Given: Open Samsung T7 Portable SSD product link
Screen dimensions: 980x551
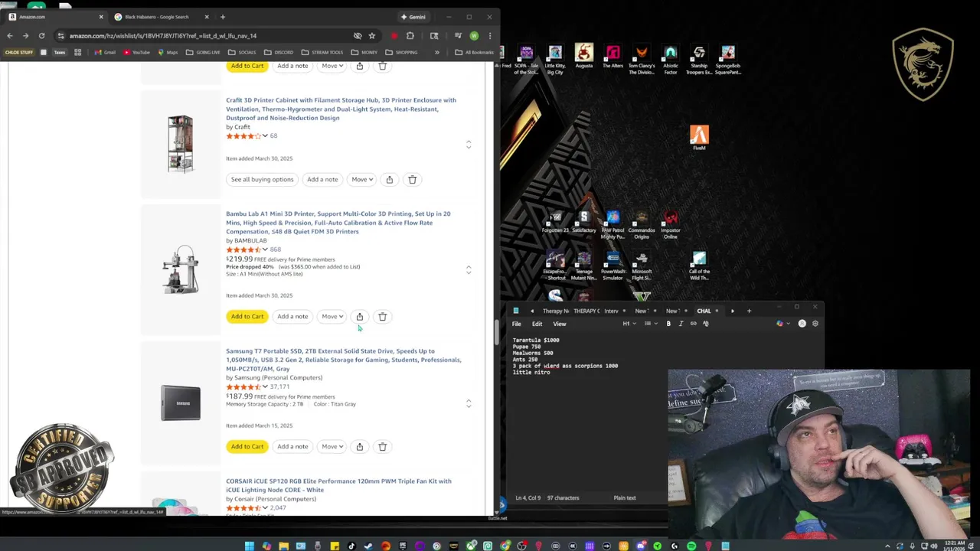Looking at the screenshot, I should click(343, 360).
